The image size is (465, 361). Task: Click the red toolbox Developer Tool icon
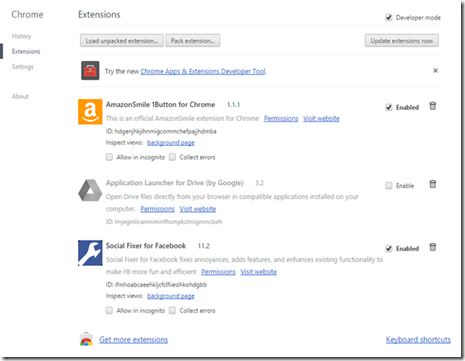(90, 70)
